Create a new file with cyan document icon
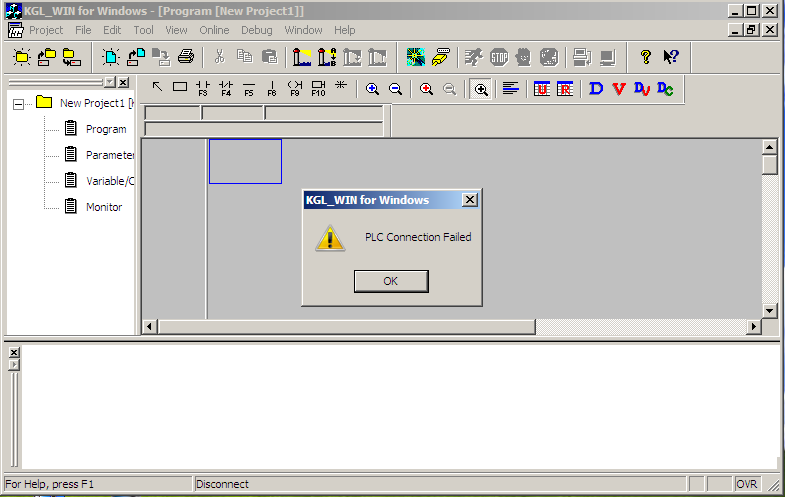Screen dimensions: 785x497 tap(111, 57)
